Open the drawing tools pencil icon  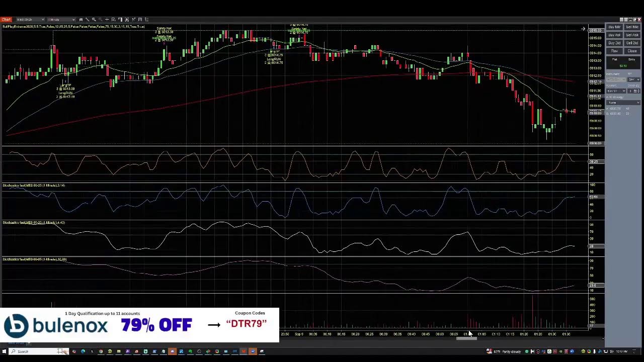pos(87,20)
